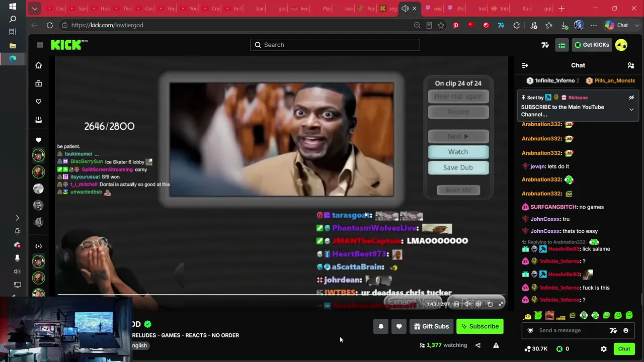Open a new browser tab
This screenshot has width=644, height=362.
coord(561,9)
